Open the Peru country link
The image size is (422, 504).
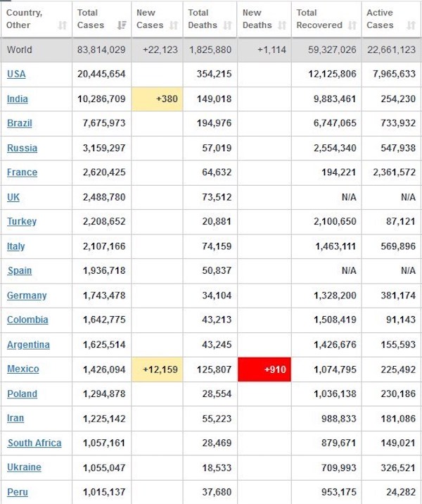(18, 492)
